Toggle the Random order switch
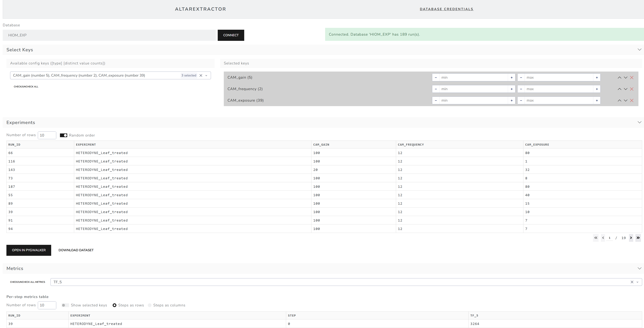Viewport: 644px width, 328px height. click(x=64, y=135)
